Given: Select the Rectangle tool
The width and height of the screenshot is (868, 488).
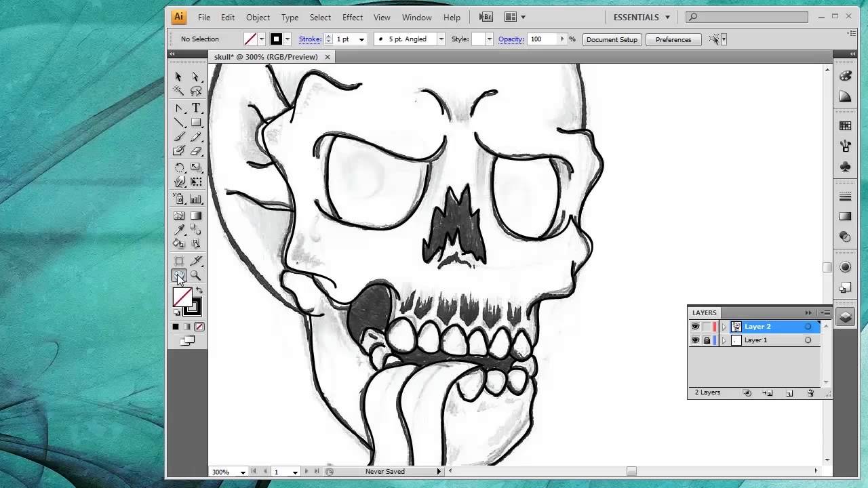Looking at the screenshot, I should tap(196, 122).
